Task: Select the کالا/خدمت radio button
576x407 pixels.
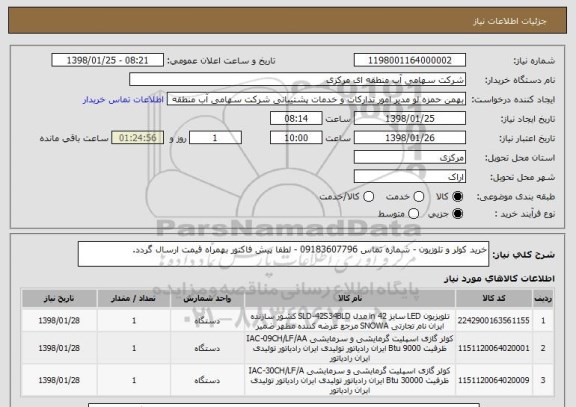Action: point(368,197)
